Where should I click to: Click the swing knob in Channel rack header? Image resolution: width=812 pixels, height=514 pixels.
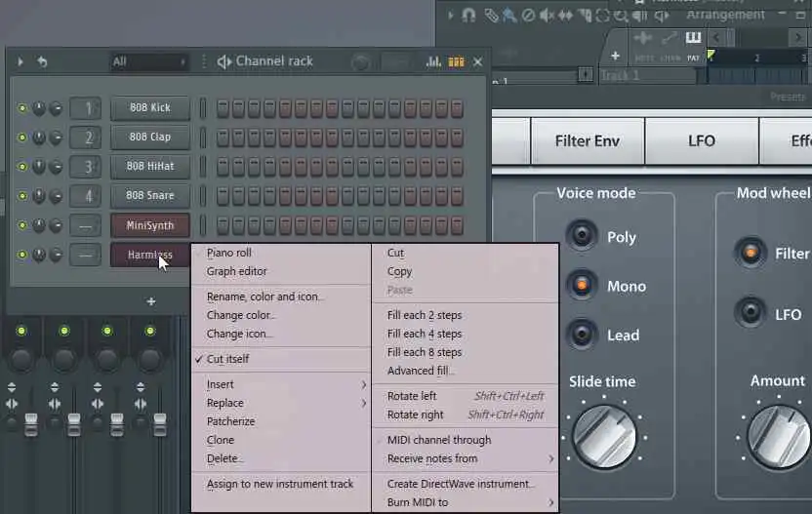coord(360,62)
